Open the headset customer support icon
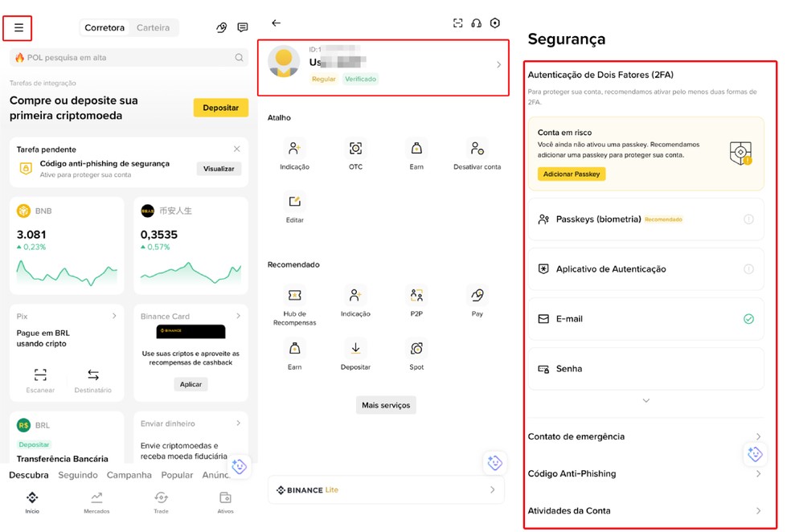Viewport: 791px width, 532px height. coord(477,23)
